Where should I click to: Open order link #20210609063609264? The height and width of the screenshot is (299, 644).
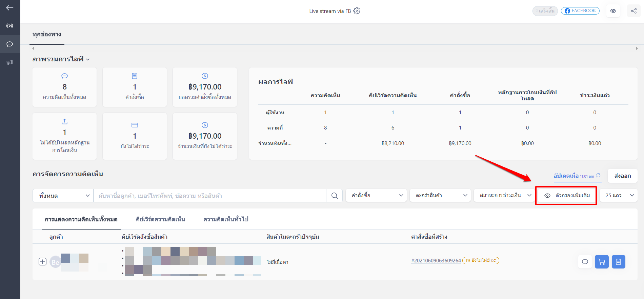tap(436, 261)
